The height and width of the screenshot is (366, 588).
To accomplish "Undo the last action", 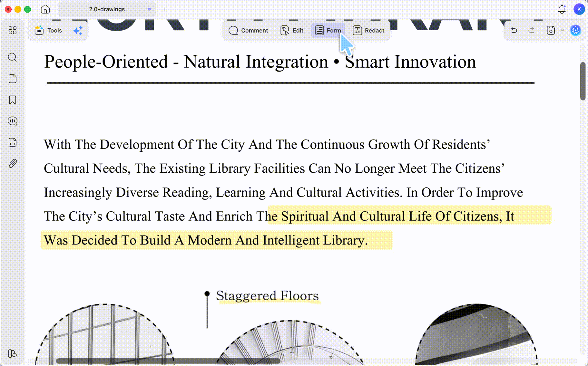I will pos(514,30).
